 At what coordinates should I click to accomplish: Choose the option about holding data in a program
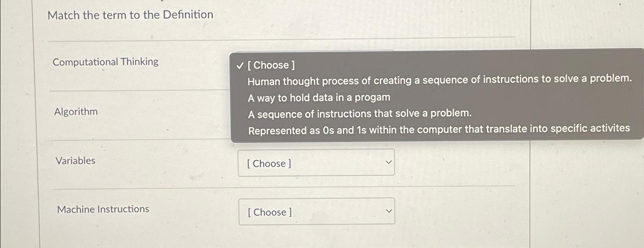pyautogui.click(x=318, y=98)
